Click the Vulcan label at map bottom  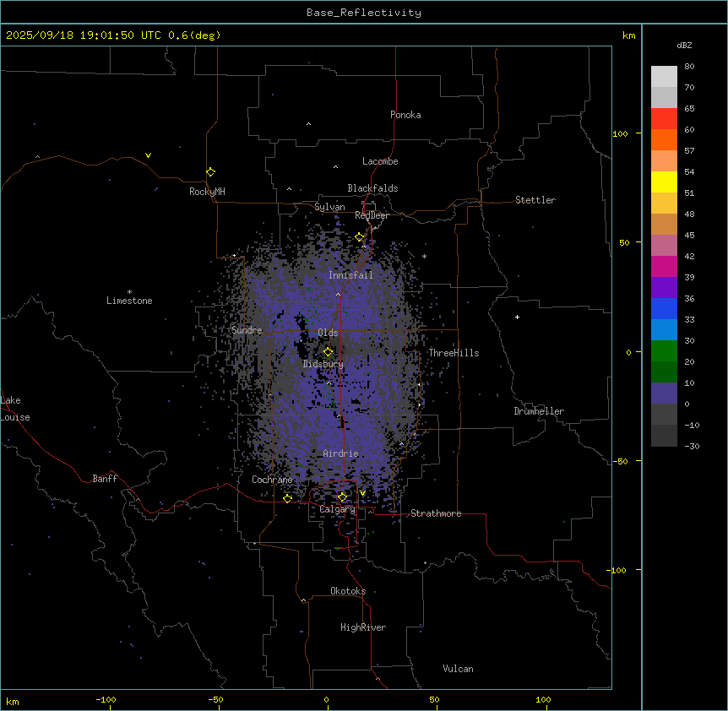tap(458, 670)
